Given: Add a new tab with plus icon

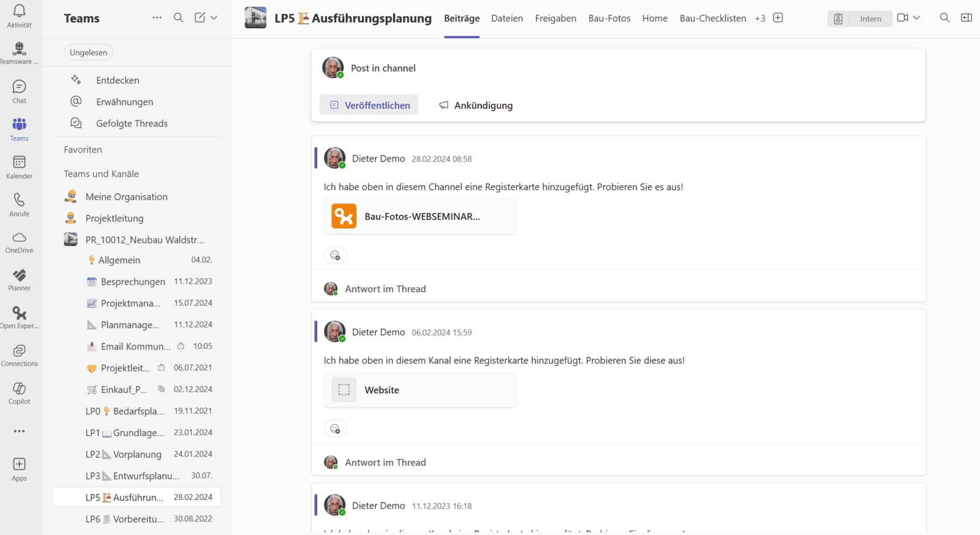Looking at the screenshot, I should (778, 18).
